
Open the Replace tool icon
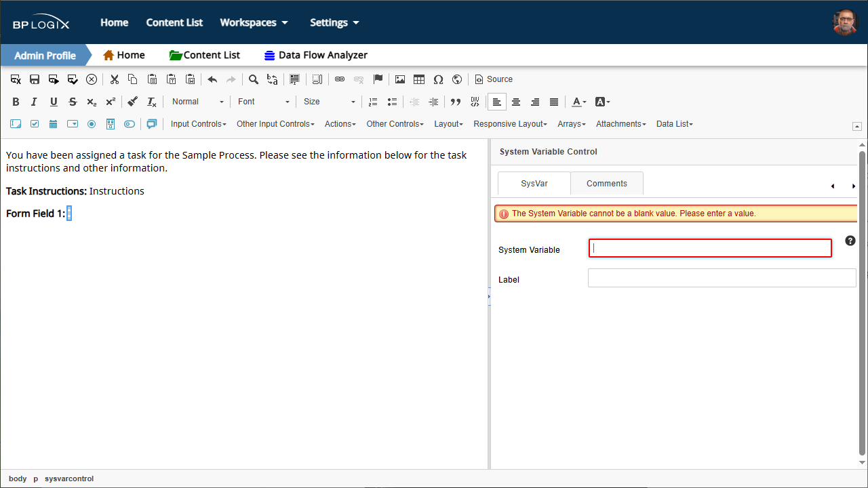[x=273, y=79]
